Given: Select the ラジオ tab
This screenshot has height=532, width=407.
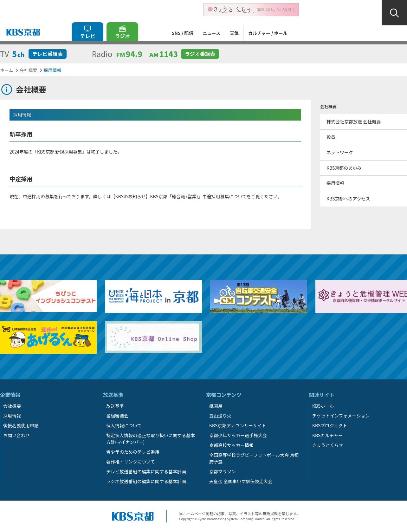Looking at the screenshot, I should (x=122, y=32).
